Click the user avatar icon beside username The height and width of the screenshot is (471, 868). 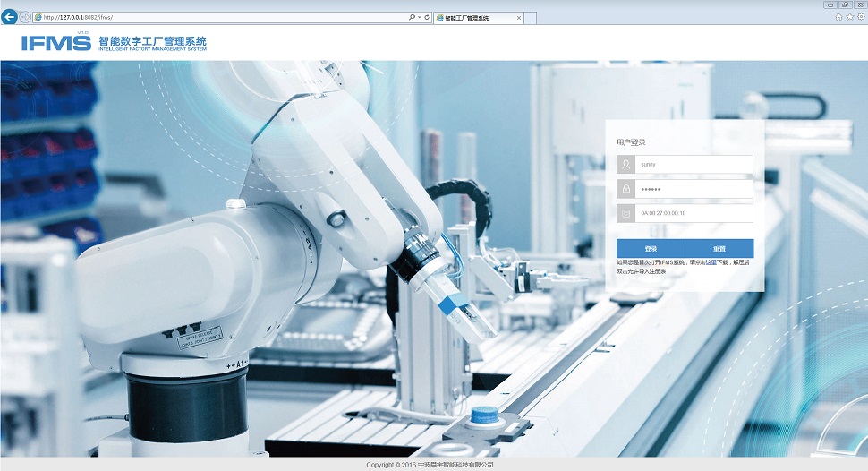pyautogui.click(x=625, y=165)
